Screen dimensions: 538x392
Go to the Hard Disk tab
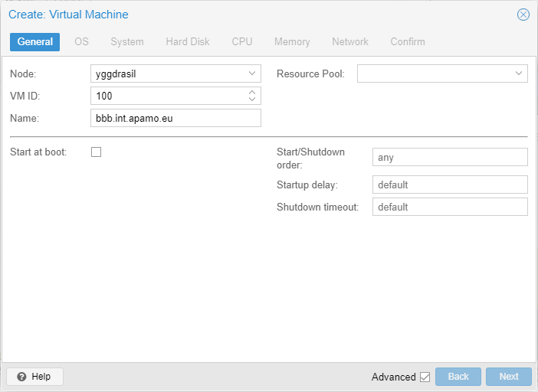pyautogui.click(x=188, y=41)
